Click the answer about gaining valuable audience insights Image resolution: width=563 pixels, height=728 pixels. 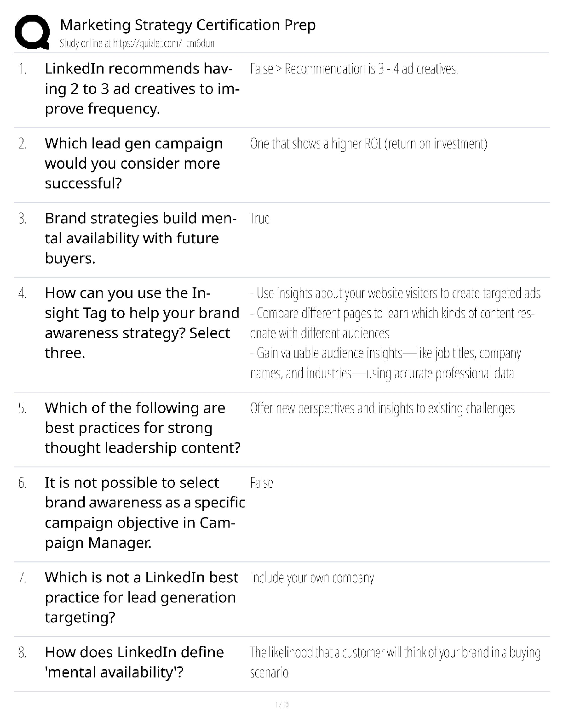tap(385, 363)
